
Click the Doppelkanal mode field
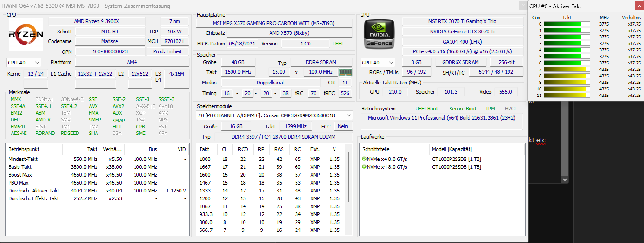(270, 83)
